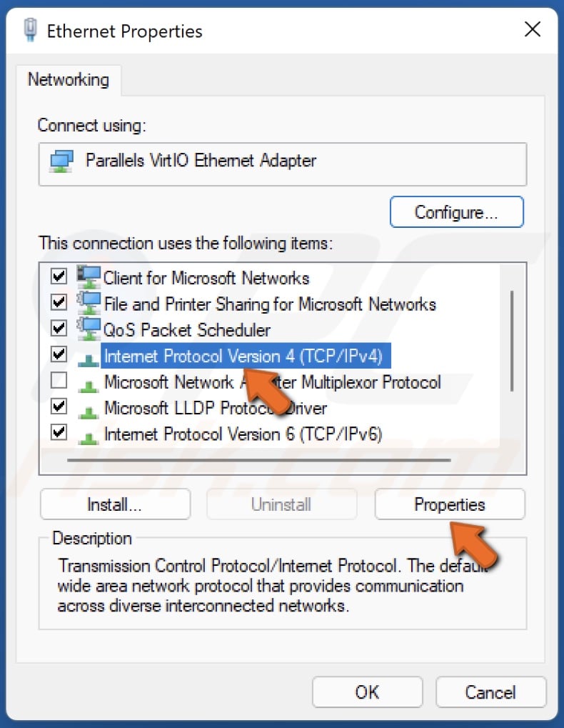Disable Internet Protocol Version 6 (TCP/IPv6)

58,433
